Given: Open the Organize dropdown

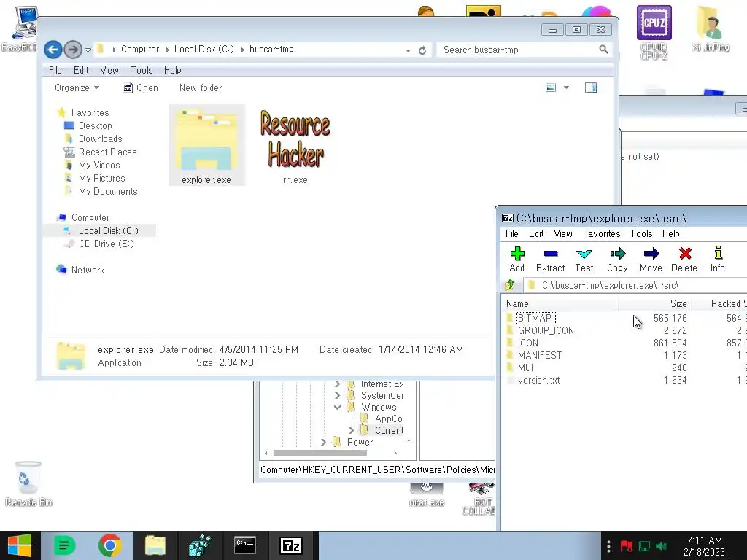Looking at the screenshot, I should 77,87.
